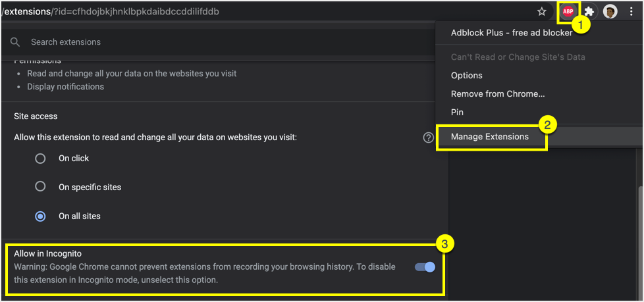Select the On click radio option

click(x=41, y=159)
